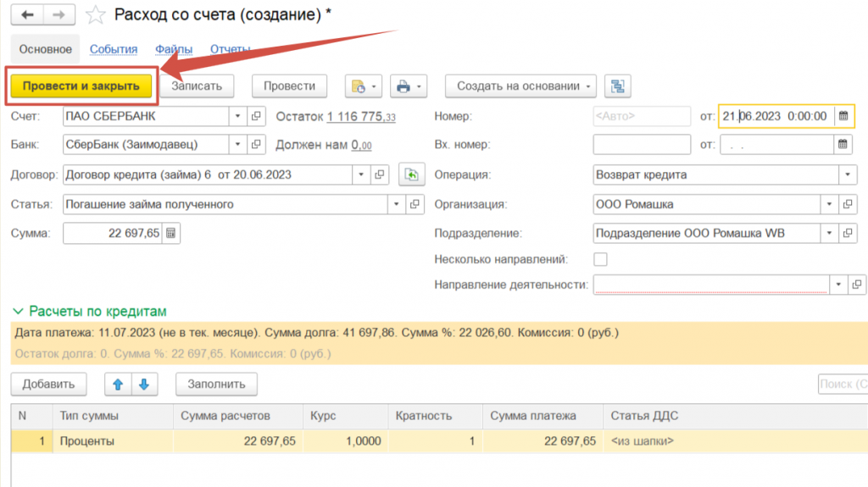
Task: Expand the Операция dropdown list
Action: (x=848, y=174)
